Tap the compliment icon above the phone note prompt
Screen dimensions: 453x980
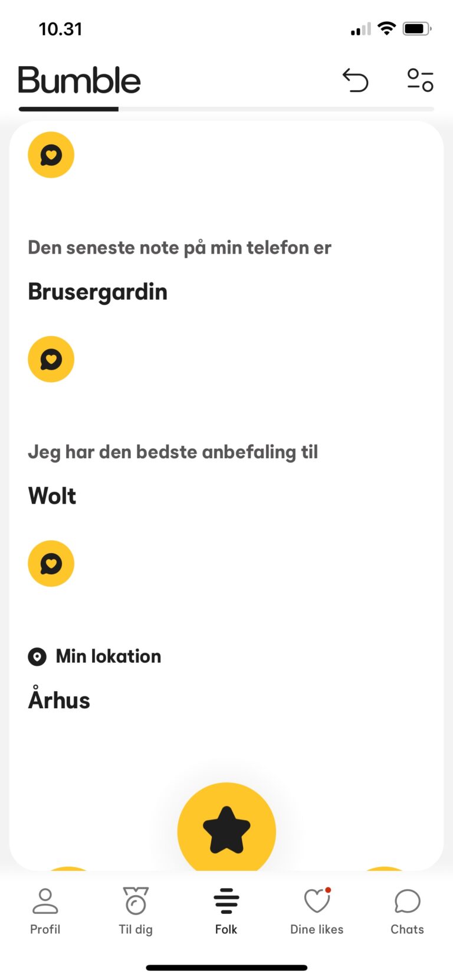click(x=51, y=155)
